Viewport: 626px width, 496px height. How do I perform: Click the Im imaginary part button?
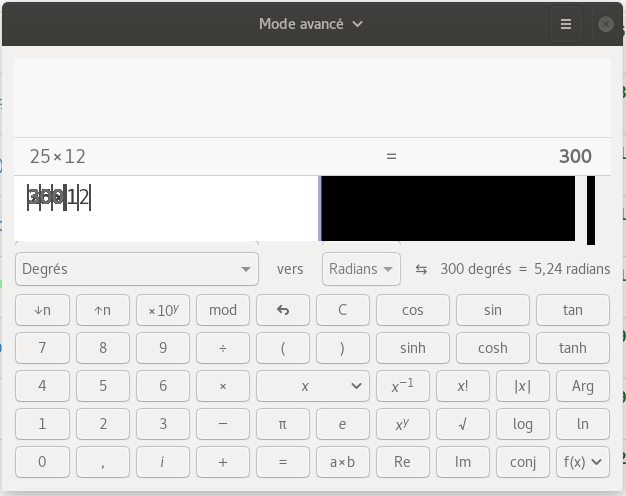tap(463, 462)
